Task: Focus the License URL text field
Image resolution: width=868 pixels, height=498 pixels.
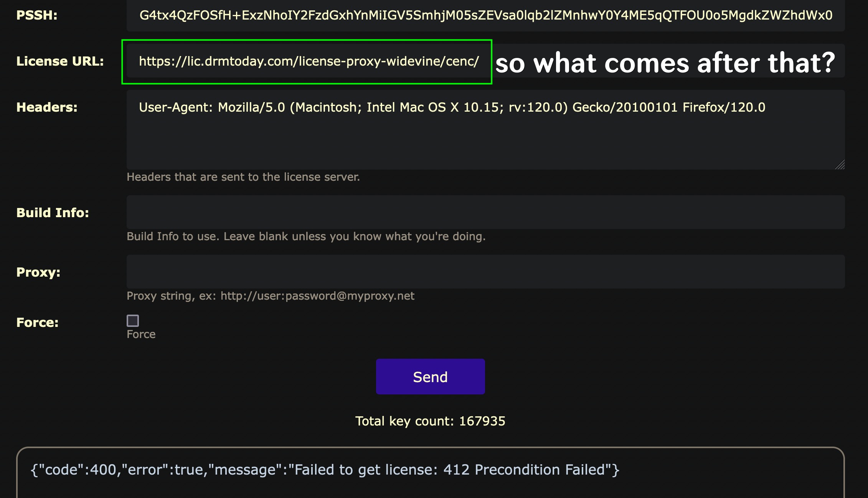Action: 309,61
